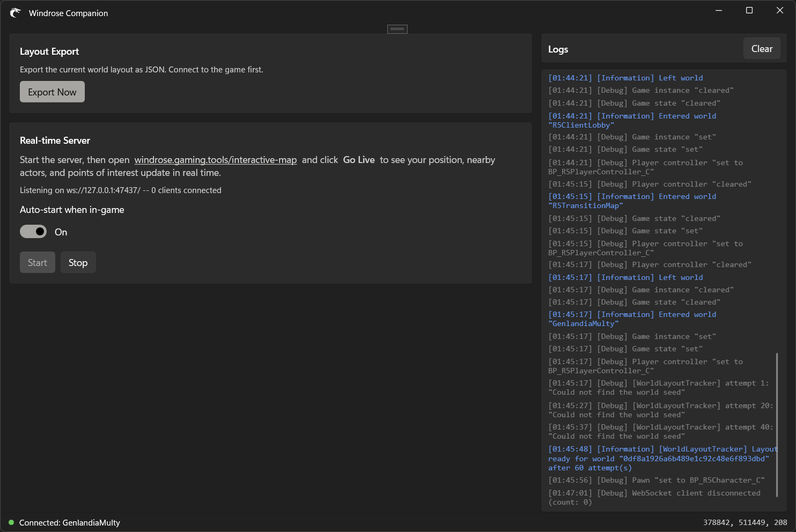796x532 pixels.
Task: Click the "Entered world GenlandiaMulty" log entry
Action: 632,319
